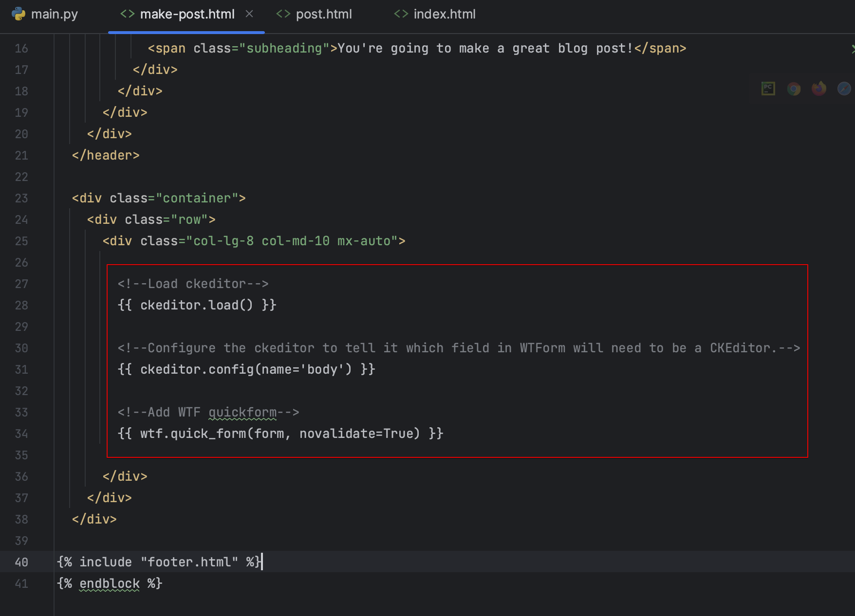This screenshot has width=855, height=616.
Task: Open the page in Safari browser icon
Action: [844, 89]
